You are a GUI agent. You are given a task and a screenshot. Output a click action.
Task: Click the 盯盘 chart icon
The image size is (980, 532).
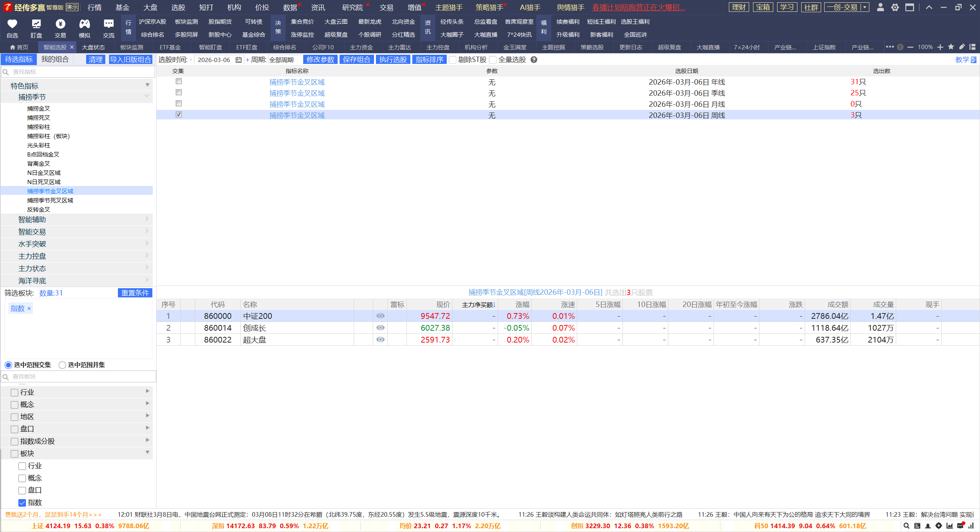pos(36,24)
